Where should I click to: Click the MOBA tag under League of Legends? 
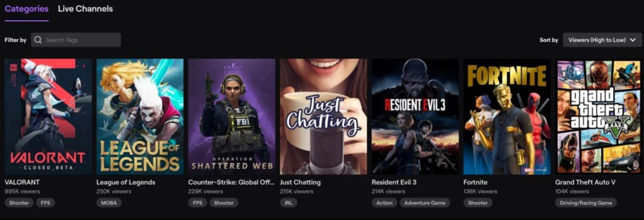click(109, 203)
